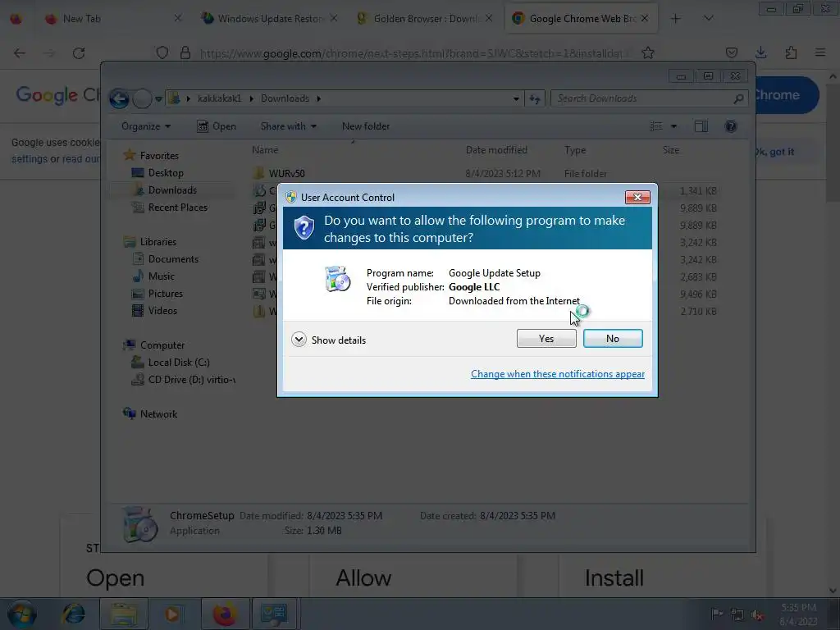Image resolution: width=840 pixels, height=630 pixels.
Task: Open the view options dropdown arrow
Action: pos(674,126)
